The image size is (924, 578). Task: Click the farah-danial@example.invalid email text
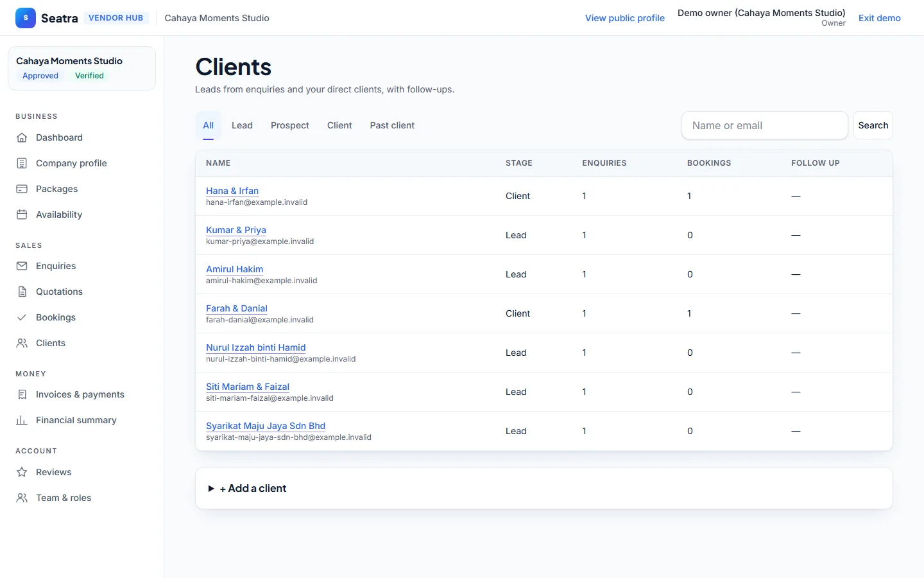click(260, 320)
